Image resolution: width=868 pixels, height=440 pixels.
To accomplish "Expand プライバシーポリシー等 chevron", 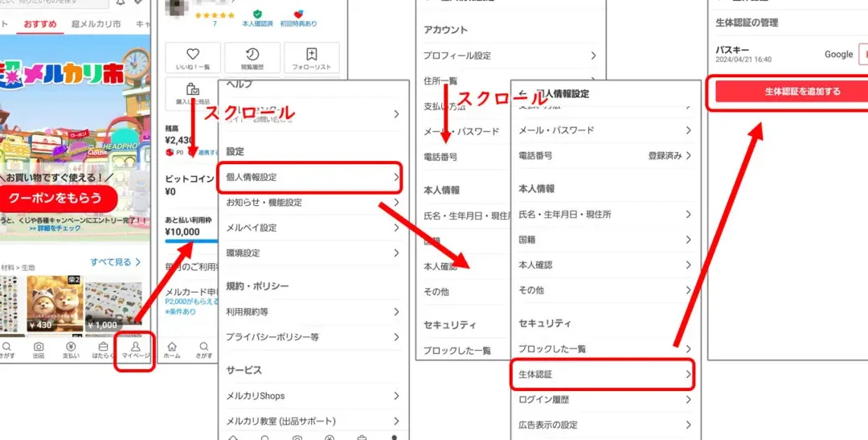I will (396, 337).
